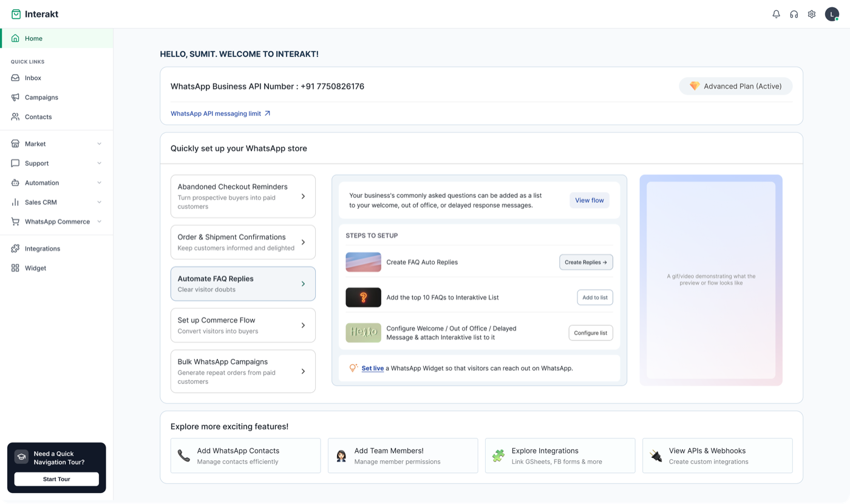Open the View APIs & Webhooks card
This screenshot has height=504, width=850.
pyautogui.click(x=718, y=455)
